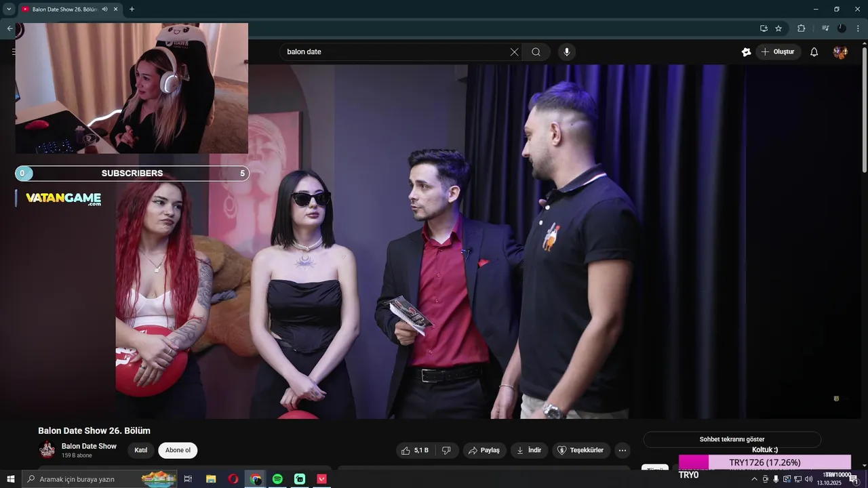Open the YouTube sparkle icon beside Oluştur
This screenshot has width=868, height=488.
(746, 52)
